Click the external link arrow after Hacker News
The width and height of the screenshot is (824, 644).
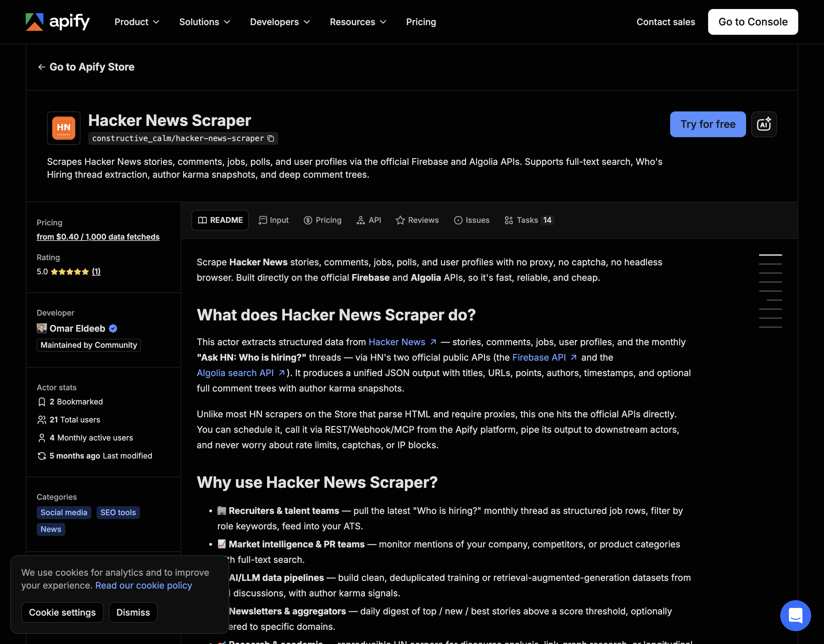click(x=433, y=342)
